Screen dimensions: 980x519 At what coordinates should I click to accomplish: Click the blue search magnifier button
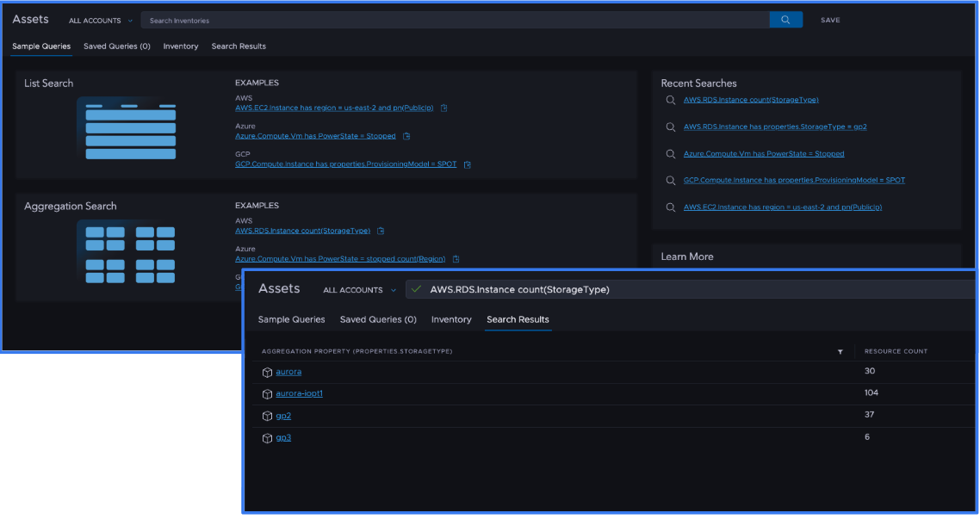[x=785, y=18]
